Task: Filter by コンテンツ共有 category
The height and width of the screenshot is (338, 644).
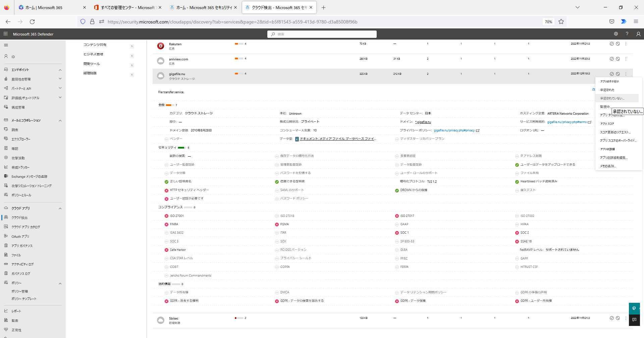Action: [95, 45]
